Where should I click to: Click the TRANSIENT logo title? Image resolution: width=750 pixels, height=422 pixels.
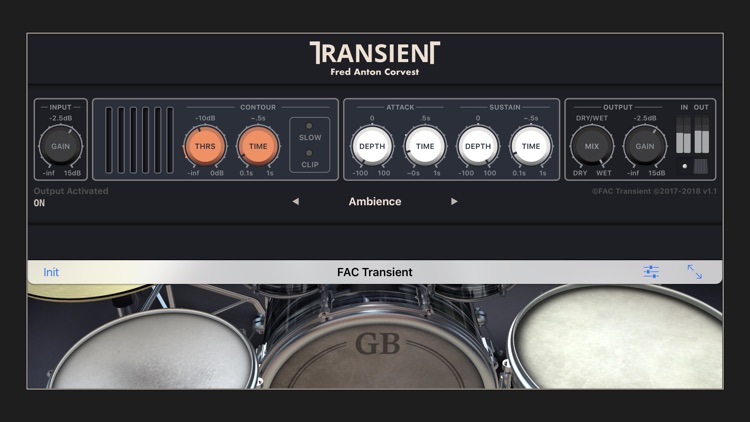[375, 52]
